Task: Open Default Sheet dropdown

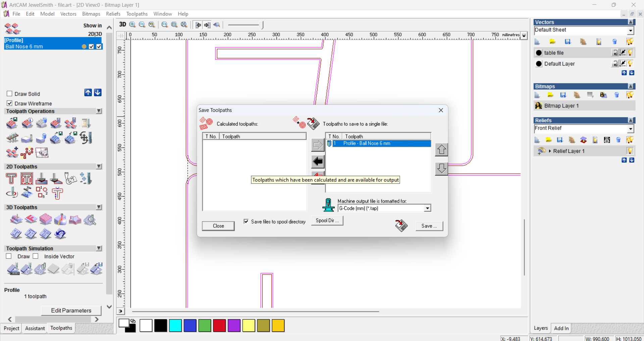Action: pos(631,31)
